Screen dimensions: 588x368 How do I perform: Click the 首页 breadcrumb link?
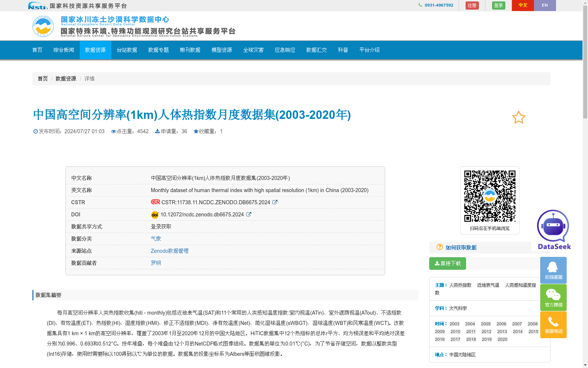point(43,79)
